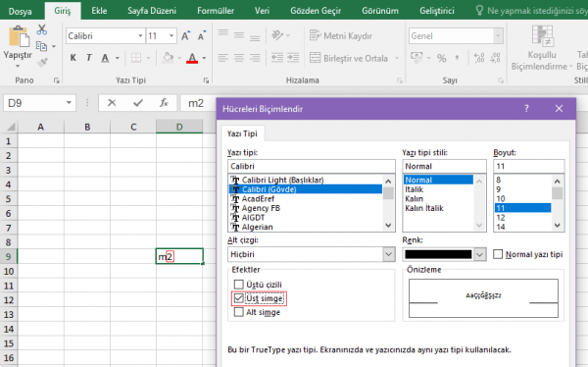The height and width of the screenshot is (367, 588).
Task: Open the Alt çizgi Hiçbiri dropdown
Action: pyautogui.click(x=389, y=254)
